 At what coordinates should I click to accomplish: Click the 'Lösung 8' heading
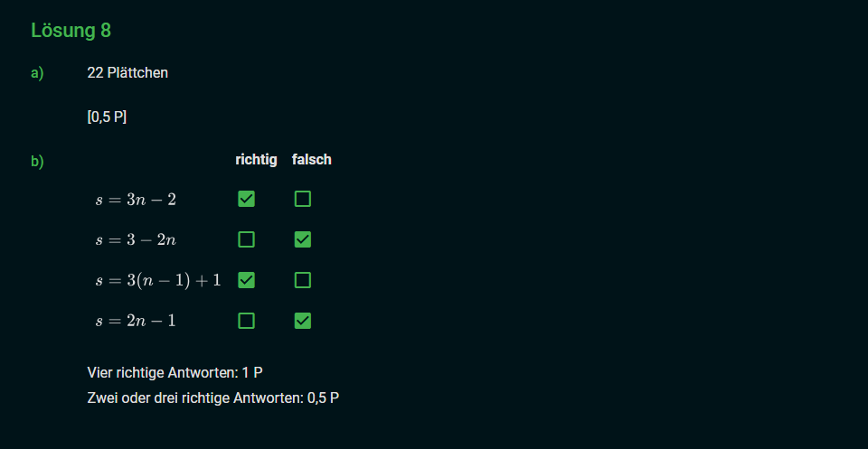pos(71,31)
